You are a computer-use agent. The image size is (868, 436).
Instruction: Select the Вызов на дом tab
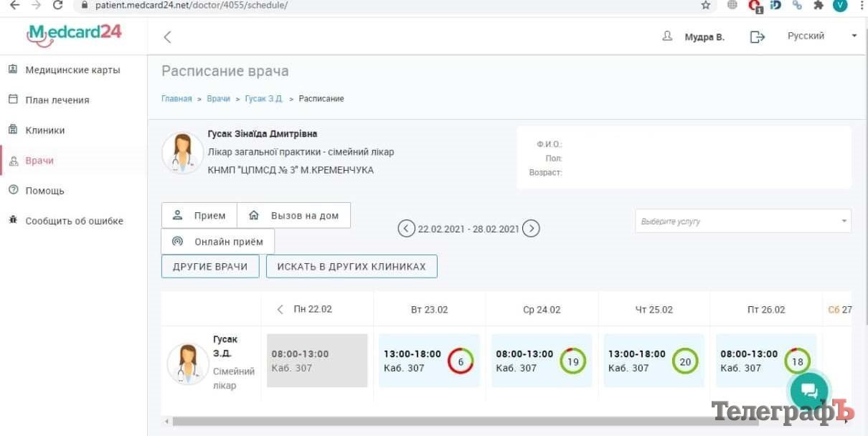point(293,216)
